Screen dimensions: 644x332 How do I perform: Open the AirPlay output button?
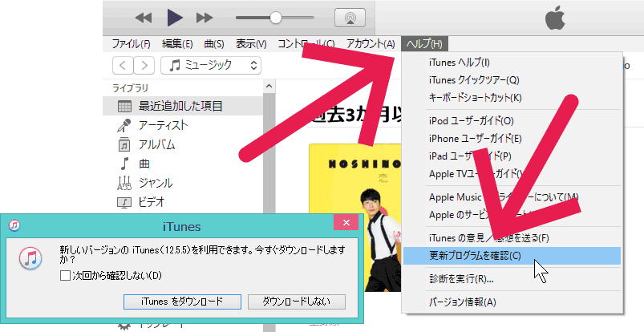pos(350,18)
